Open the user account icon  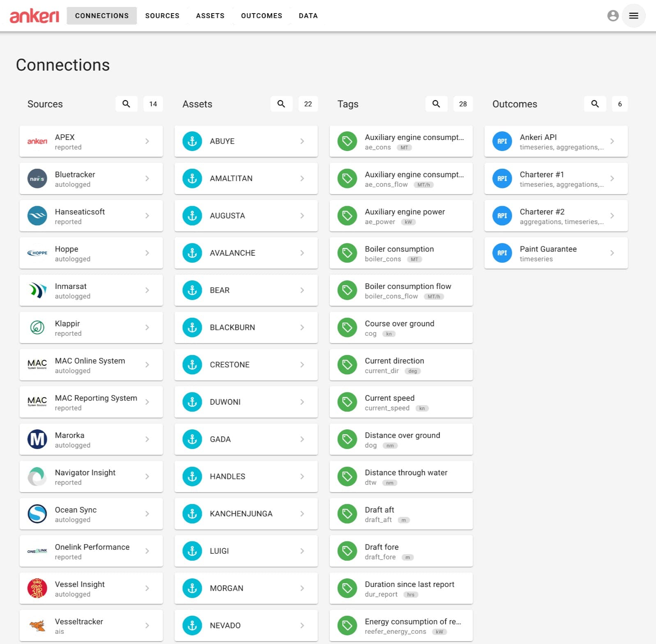click(613, 16)
